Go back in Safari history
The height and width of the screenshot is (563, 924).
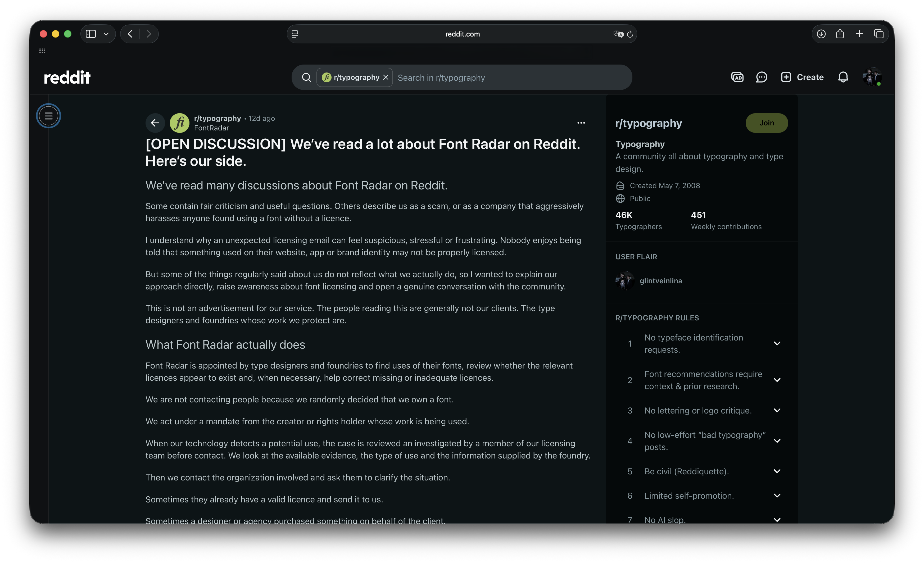(x=130, y=34)
